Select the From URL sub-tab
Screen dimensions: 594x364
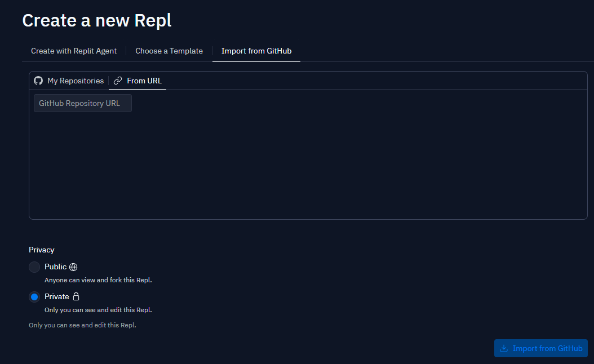point(138,81)
